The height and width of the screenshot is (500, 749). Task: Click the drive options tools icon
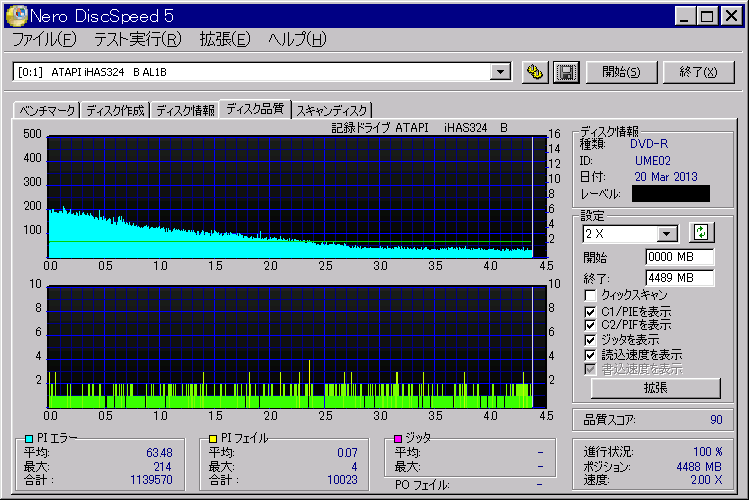535,73
